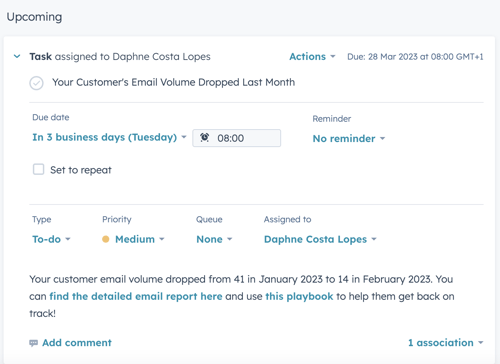Click the task title text
Viewport: 500px width, 364px height.
click(x=173, y=82)
